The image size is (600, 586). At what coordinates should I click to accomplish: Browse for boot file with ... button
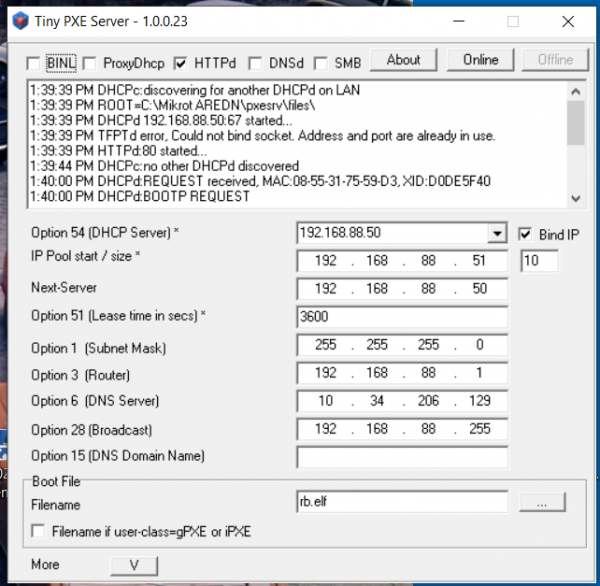pos(542,502)
